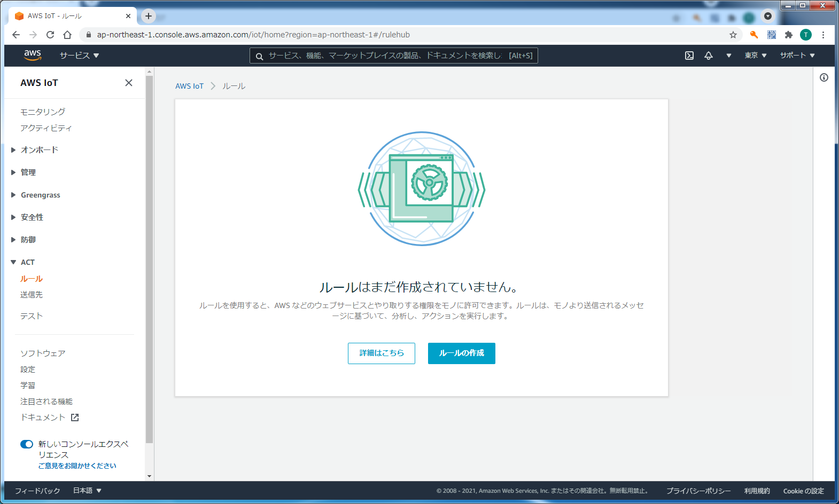The image size is (839, 504).
Task: Click browser forward arrow
Action: coord(33,35)
